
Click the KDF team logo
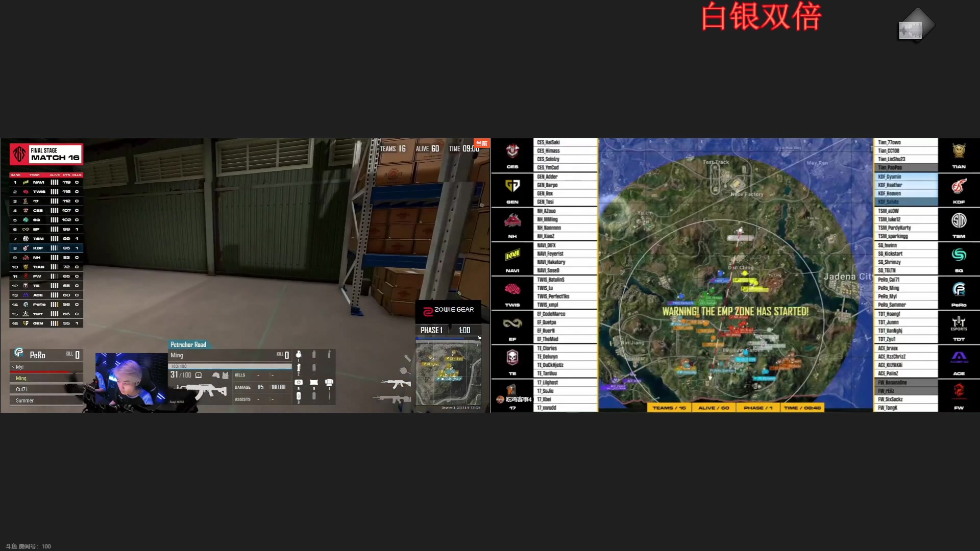click(959, 186)
